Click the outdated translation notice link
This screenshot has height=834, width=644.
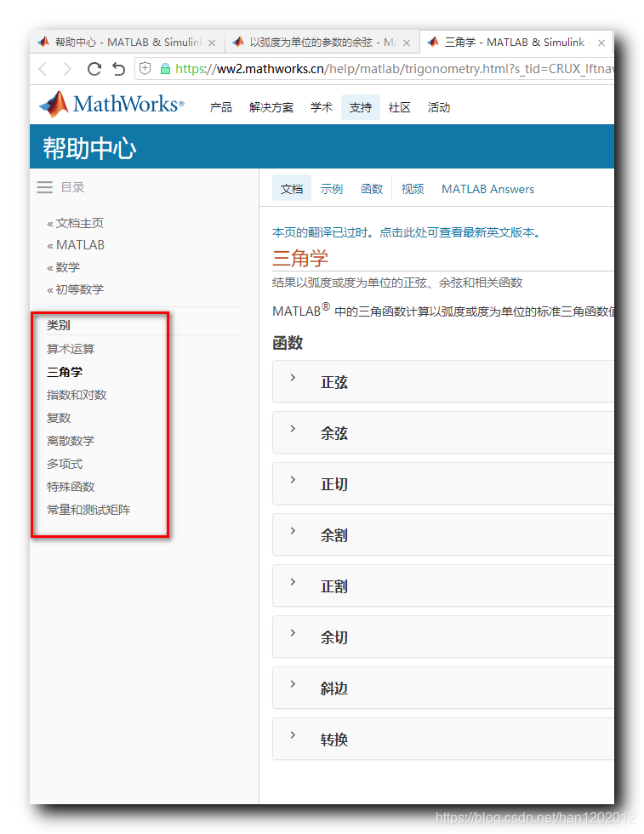(x=407, y=232)
